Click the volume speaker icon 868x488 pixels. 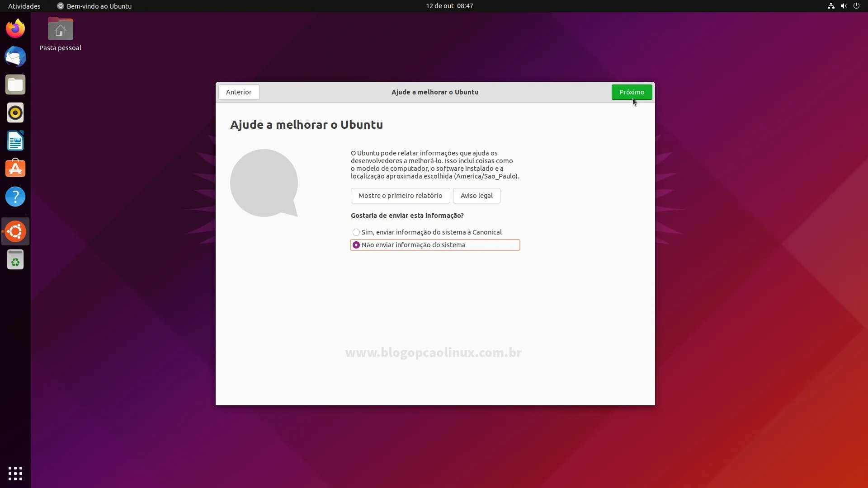pos(844,6)
